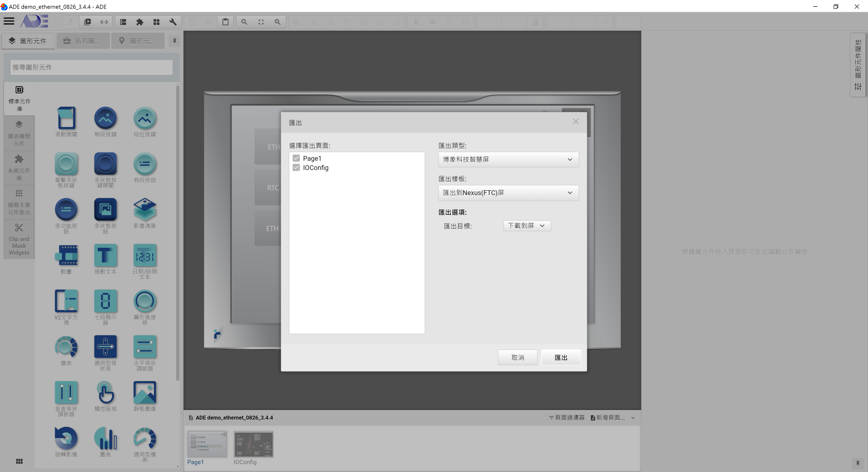Switch to the 私有圖 tab
868x472 pixels.
[x=83, y=41]
